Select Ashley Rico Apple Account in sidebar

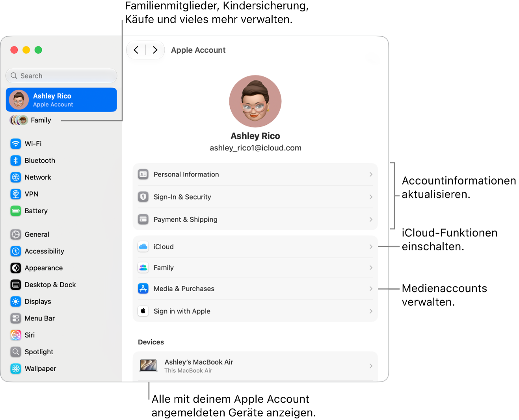pos(61,100)
